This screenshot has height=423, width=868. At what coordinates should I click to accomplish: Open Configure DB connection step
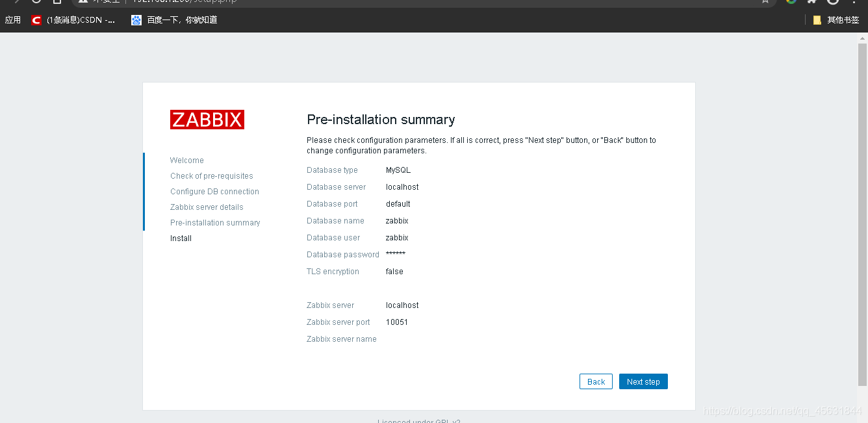click(214, 192)
